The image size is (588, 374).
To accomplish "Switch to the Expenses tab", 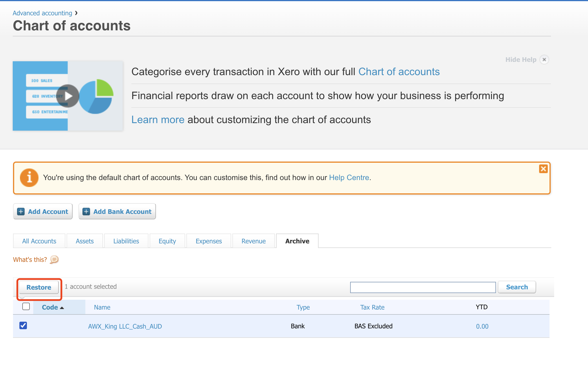I will point(209,241).
